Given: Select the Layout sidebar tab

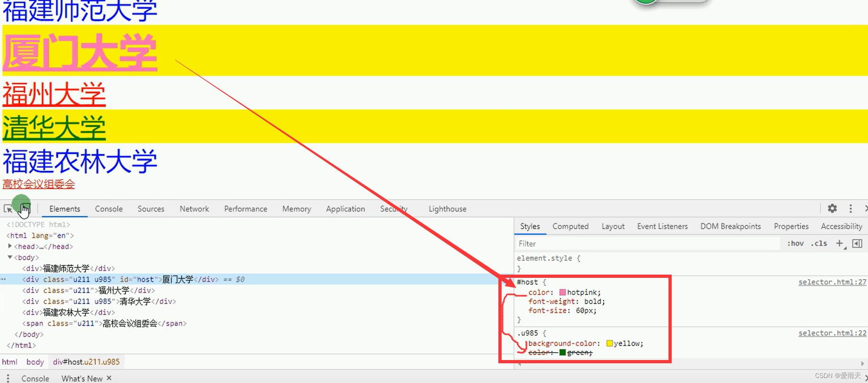Looking at the screenshot, I should tap(613, 226).
